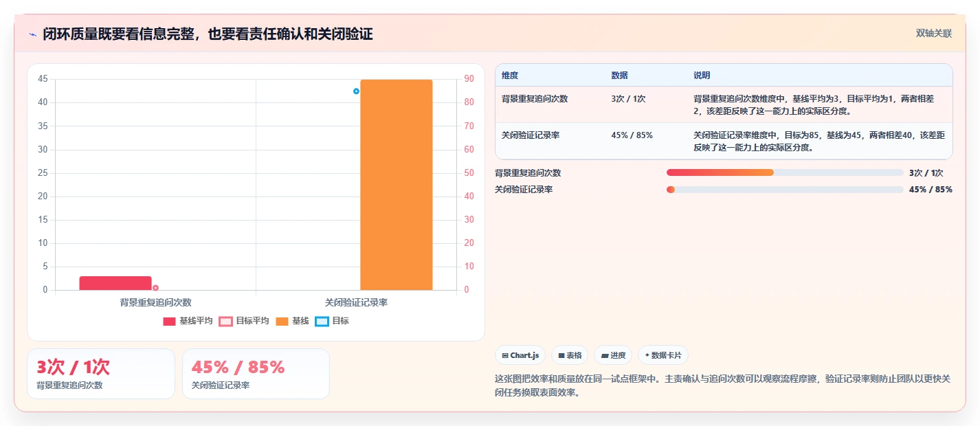The width and height of the screenshot is (980, 426).
Task: Toggle the orange 基线 legend item
Action: pyautogui.click(x=292, y=321)
